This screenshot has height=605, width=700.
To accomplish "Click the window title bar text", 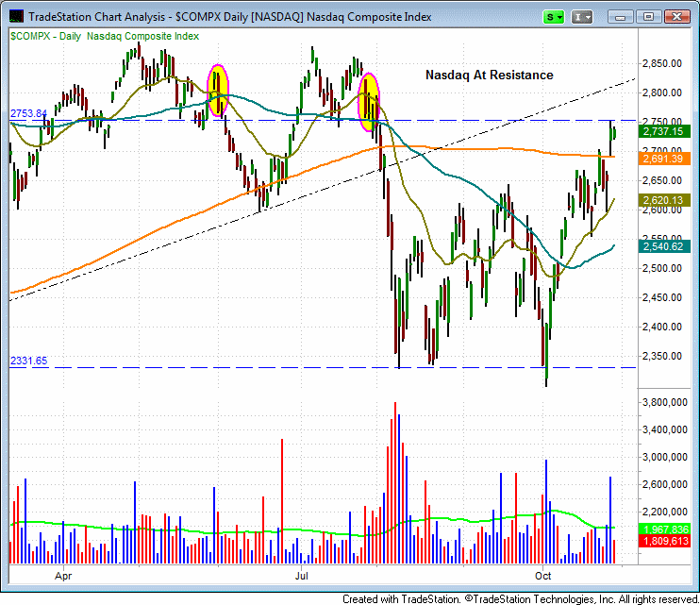I will (230, 17).
